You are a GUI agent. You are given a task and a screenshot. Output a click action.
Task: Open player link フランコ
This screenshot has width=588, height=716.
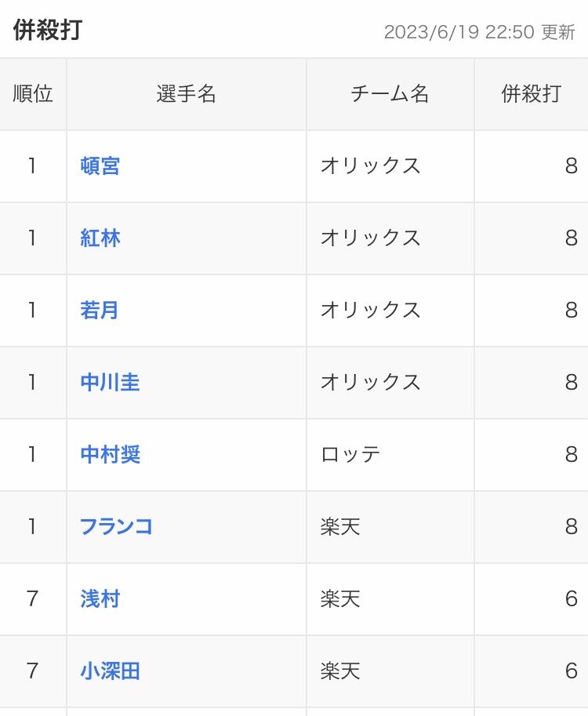(116, 526)
